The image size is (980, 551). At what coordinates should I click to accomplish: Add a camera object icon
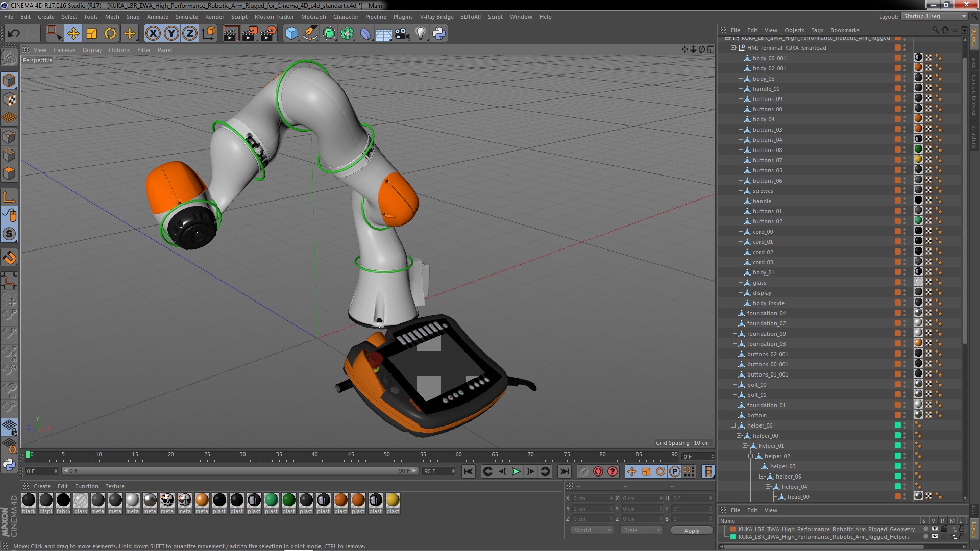click(x=402, y=34)
